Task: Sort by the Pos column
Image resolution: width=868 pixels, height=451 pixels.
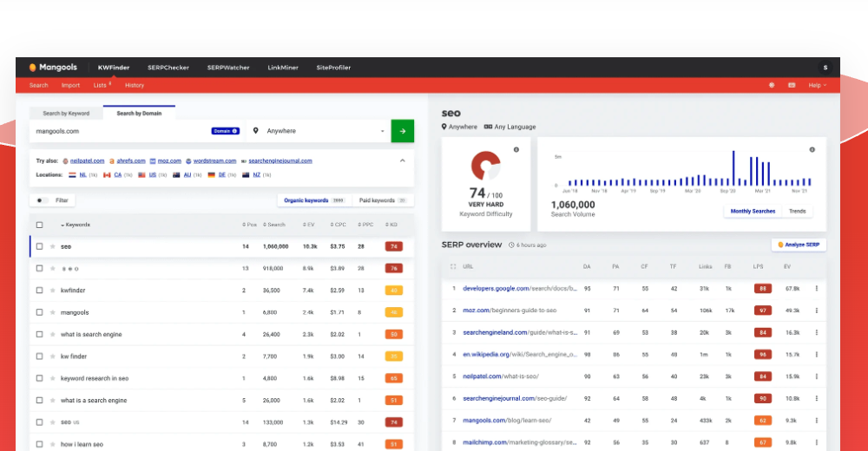Action: 250,225
